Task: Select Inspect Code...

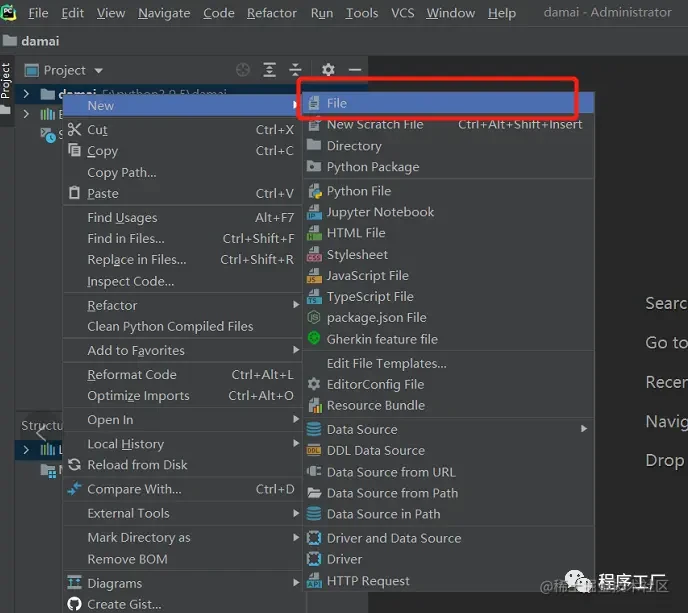Action: [x=183, y=281]
